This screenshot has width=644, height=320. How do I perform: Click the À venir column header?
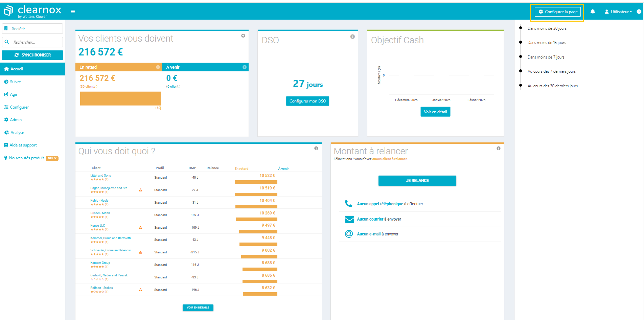pos(283,169)
